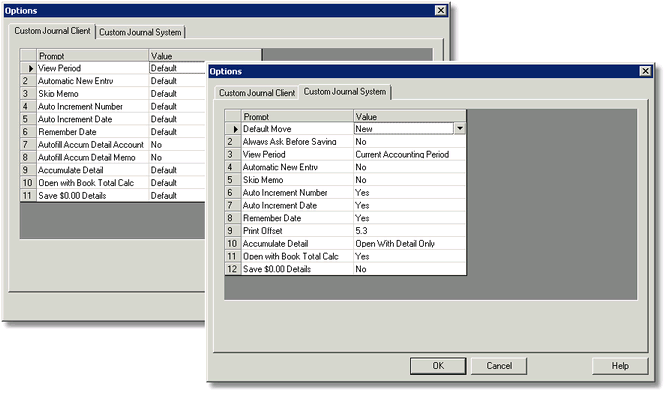This screenshot has height=393, width=666.
Task: Select Custom Journal Client tab in back window
Action: click(x=52, y=31)
